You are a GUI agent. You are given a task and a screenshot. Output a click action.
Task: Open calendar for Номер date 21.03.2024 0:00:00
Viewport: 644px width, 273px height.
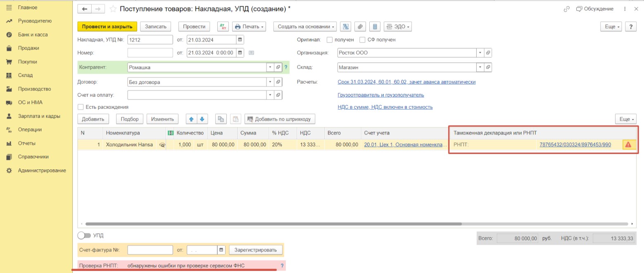click(x=240, y=53)
